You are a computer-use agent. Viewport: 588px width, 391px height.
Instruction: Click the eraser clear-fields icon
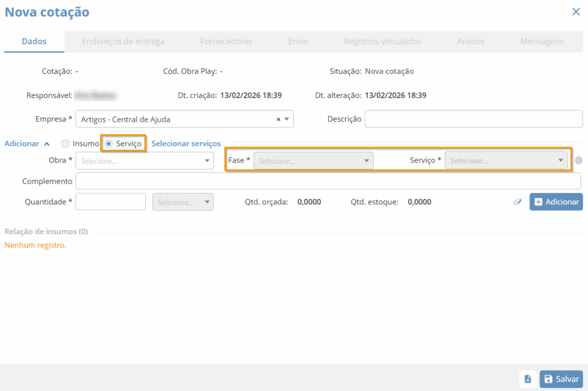point(518,202)
